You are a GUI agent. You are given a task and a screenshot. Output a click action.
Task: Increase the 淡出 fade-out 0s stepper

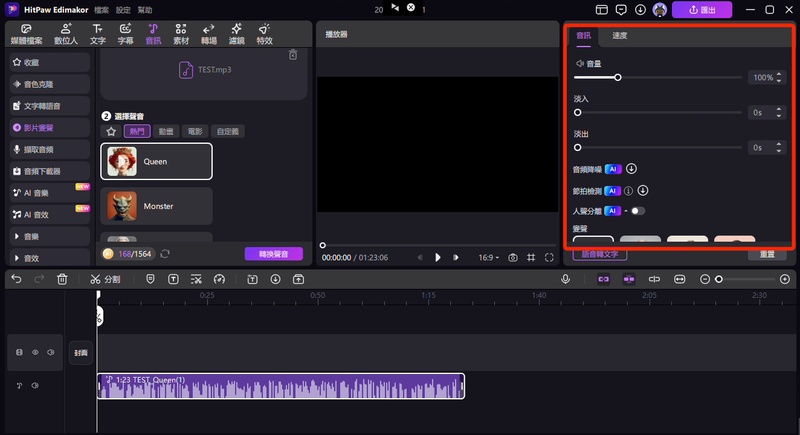click(779, 144)
